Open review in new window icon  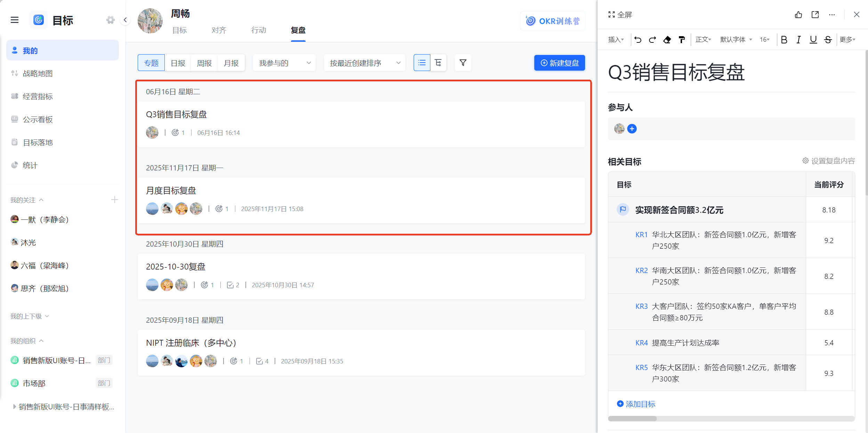tap(815, 15)
